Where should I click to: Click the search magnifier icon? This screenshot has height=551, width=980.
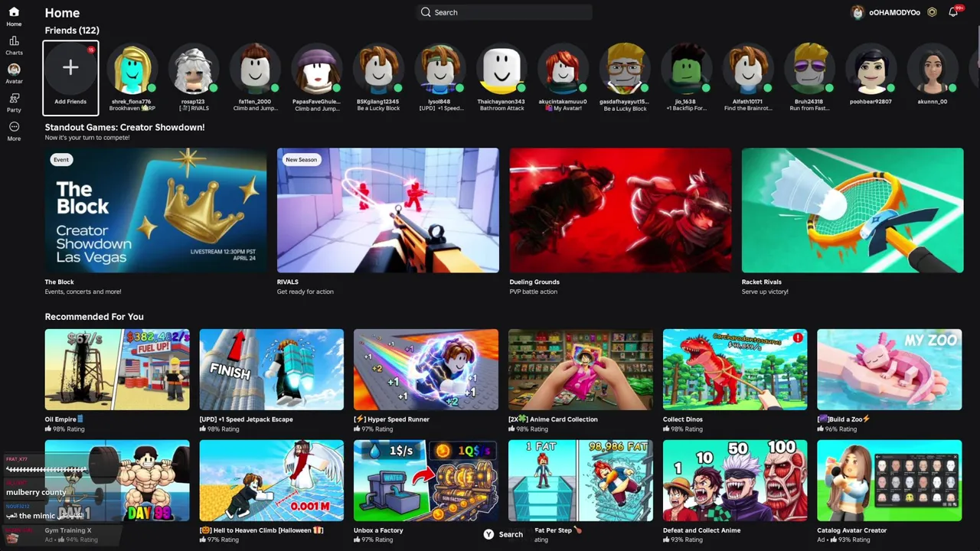[x=426, y=12]
